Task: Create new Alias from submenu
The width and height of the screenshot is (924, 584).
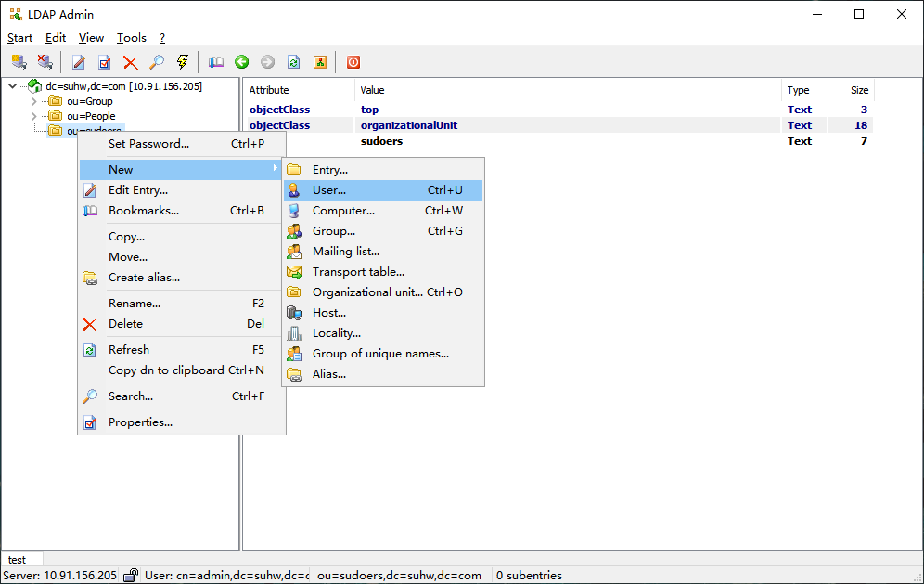Action: point(383,374)
